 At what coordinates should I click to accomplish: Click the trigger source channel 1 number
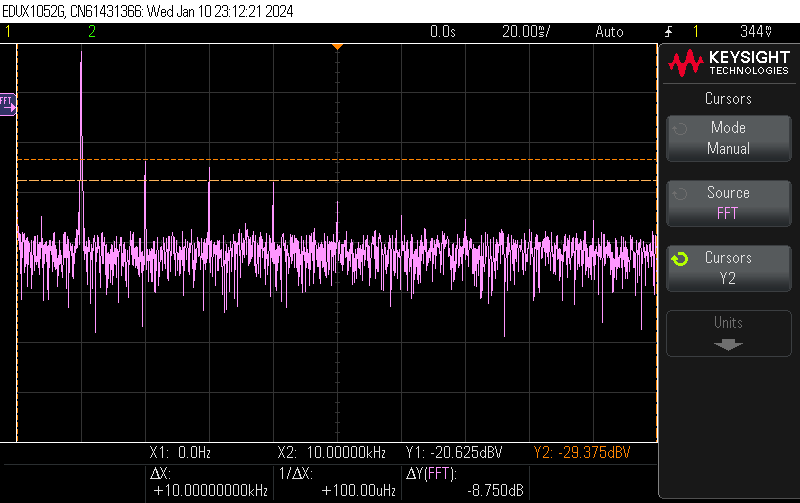696,32
